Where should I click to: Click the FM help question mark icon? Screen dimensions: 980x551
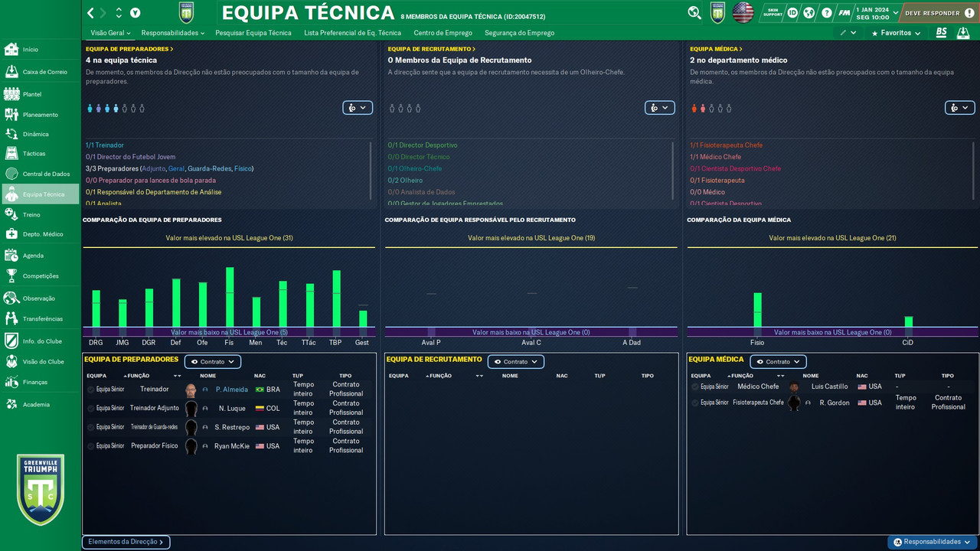pyautogui.click(x=827, y=12)
